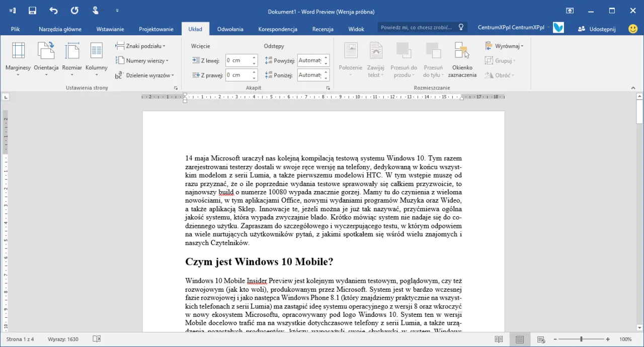Click the 100% zoom level
This screenshot has width=644, height=347.
coord(625,339)
